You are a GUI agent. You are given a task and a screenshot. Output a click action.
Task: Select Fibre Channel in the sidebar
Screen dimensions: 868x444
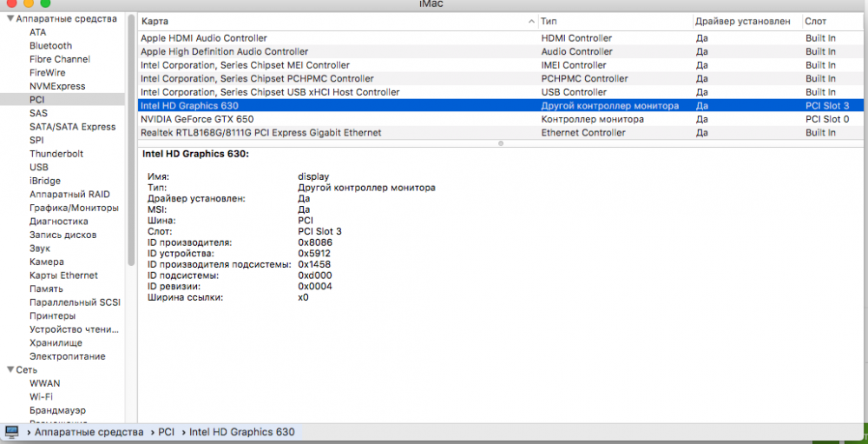[x=60, y=59]
